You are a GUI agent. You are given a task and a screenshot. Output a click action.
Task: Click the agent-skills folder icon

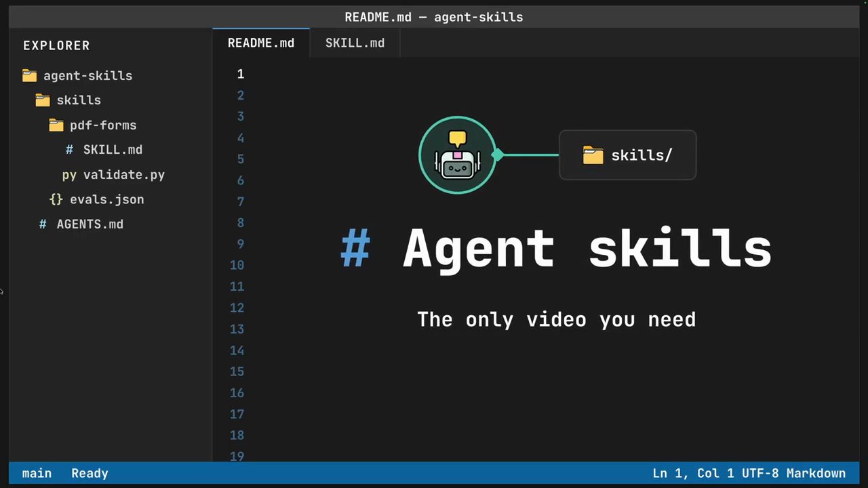click(29, 75)
